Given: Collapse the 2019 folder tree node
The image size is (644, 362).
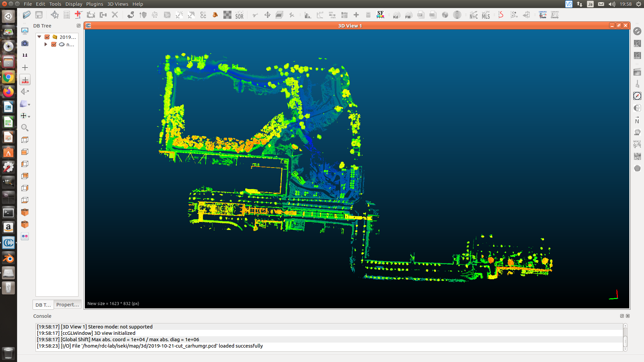Looking at the screenshot, I should point(39,37).
